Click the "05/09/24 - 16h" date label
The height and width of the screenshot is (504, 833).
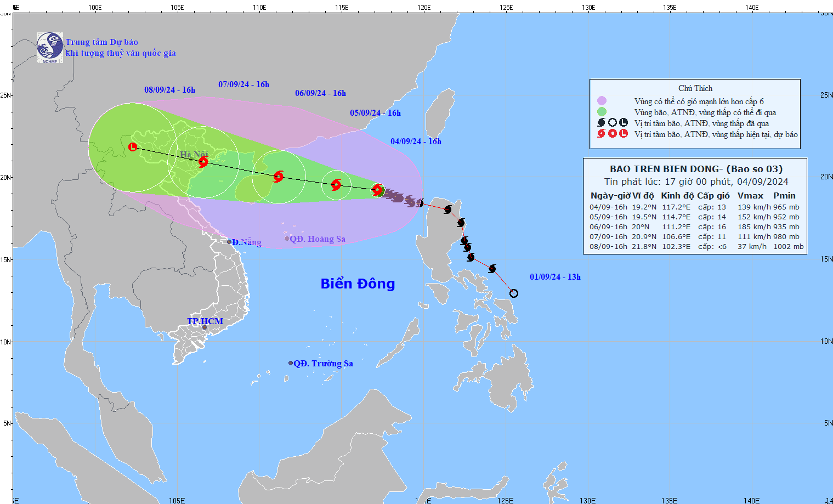tap(376, 113)
